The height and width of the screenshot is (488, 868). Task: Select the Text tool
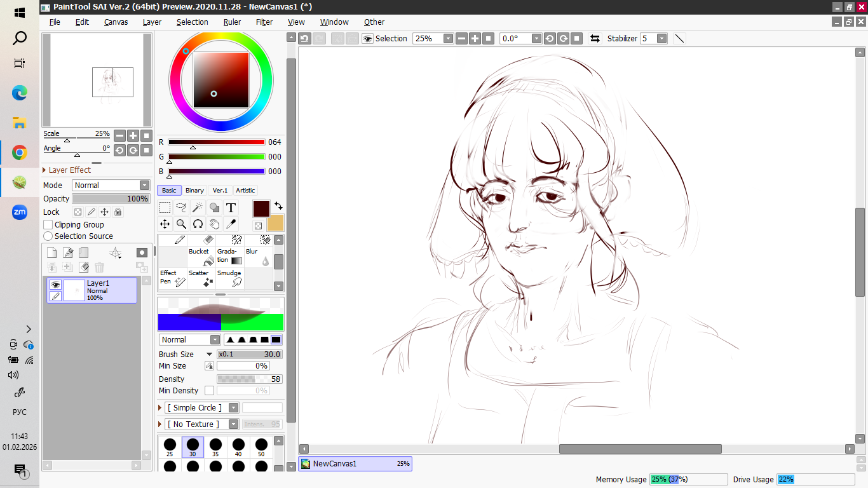click(231, 207)
